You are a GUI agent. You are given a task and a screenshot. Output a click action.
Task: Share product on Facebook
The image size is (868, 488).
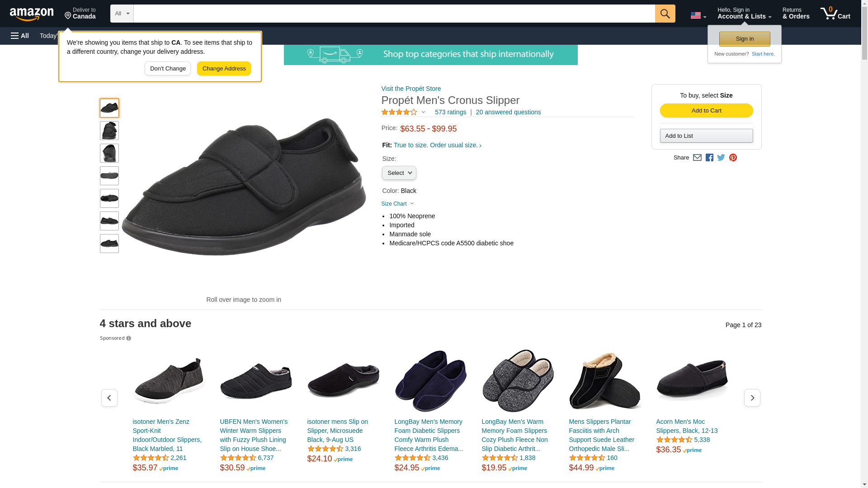coord(709,158)
